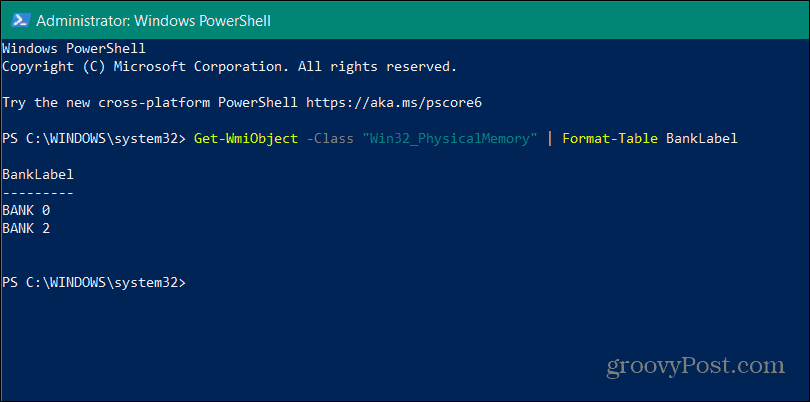810x402 pixels.
Task: Click the first PS C:\WINDOWS\system32> prompt
Action: click(93, 139)
